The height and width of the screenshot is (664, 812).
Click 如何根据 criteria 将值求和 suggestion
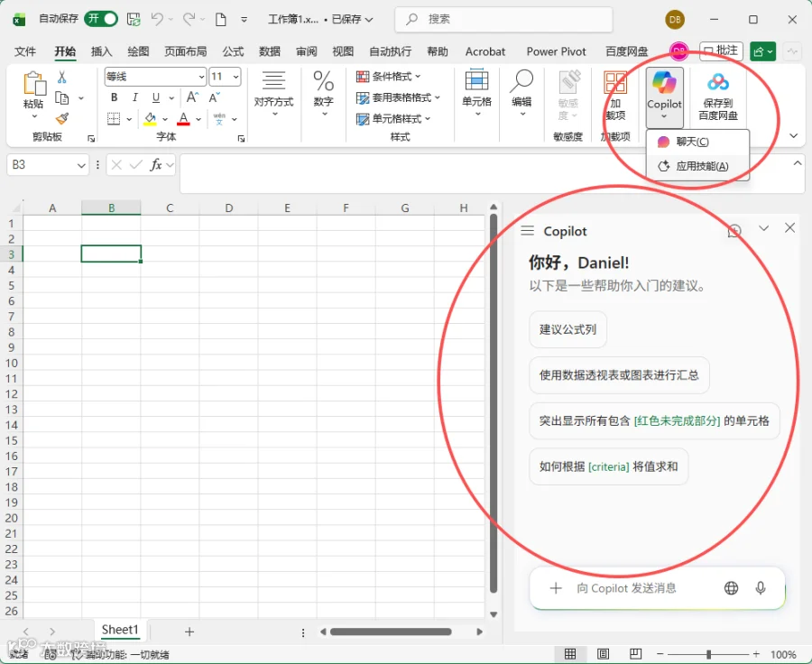(x=609, y=466)
